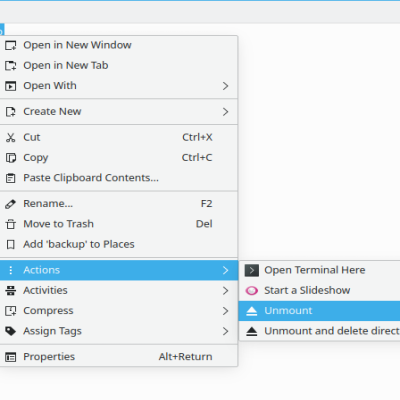The width and height of the screenshot is (400, 400).
Task: Expand the Open With submenu arrow
Action: pyautogui.click(x=226, y=86)
